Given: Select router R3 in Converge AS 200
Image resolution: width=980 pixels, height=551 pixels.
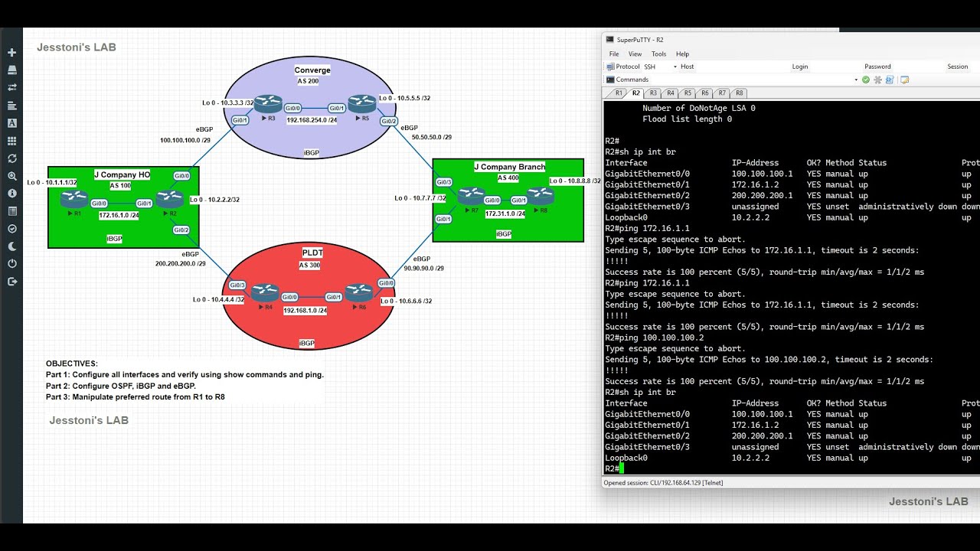Looking at the screenshot, I should (x=268, y=103).
